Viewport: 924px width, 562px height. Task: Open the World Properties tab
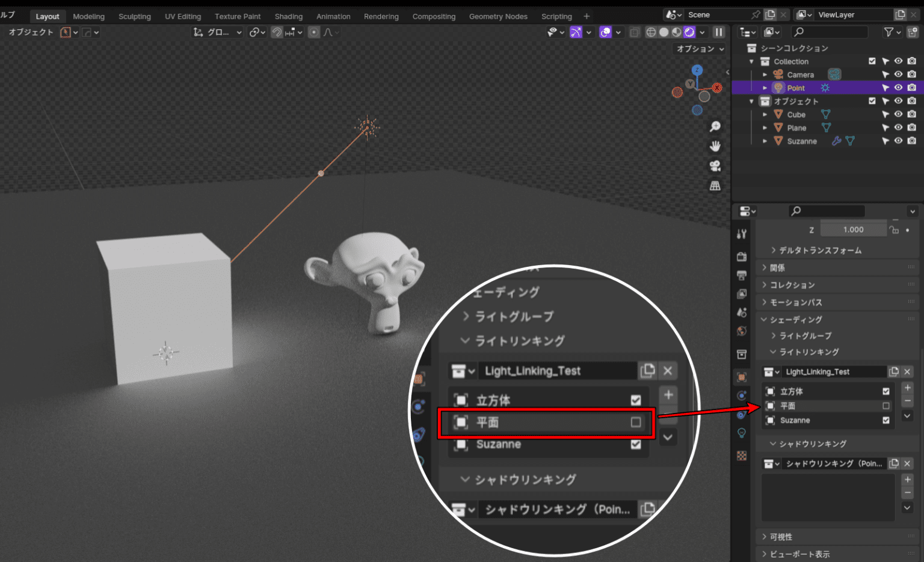pos(742,331)
